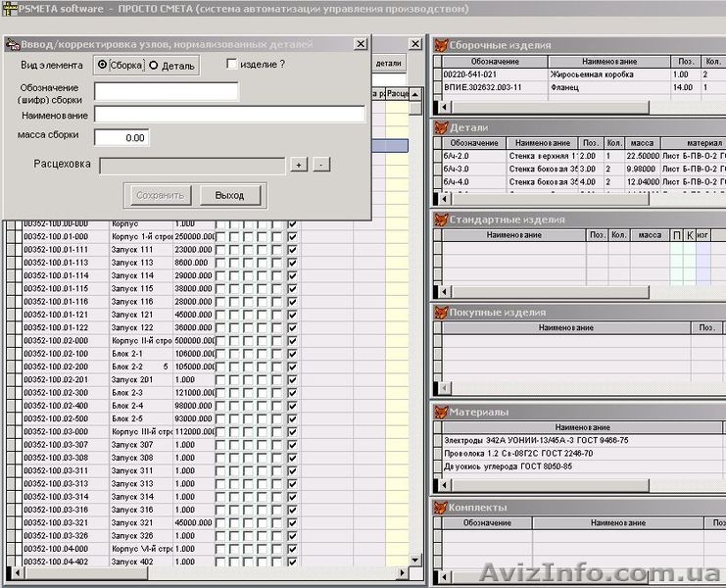
Task: Click the PSMETA software title bar icon
Action: coord(9,9)
